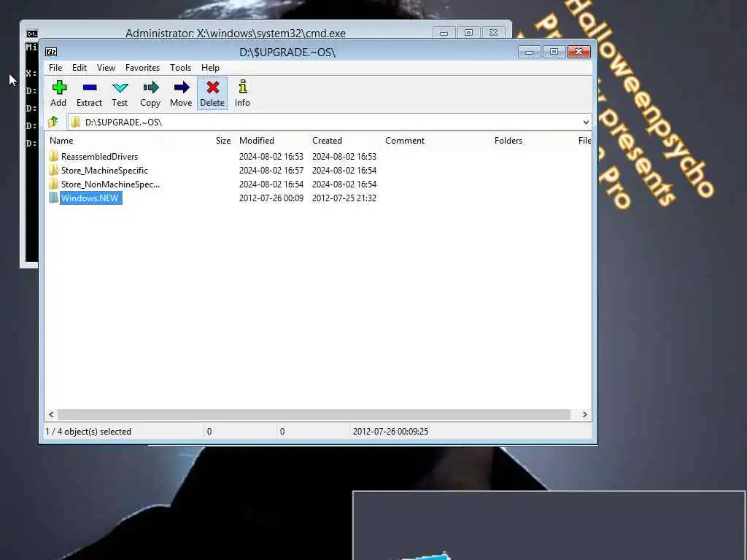Sort by the Modified column header
Image resolution: width=747 pixels, height=560 pixels.
coord(257,141)
